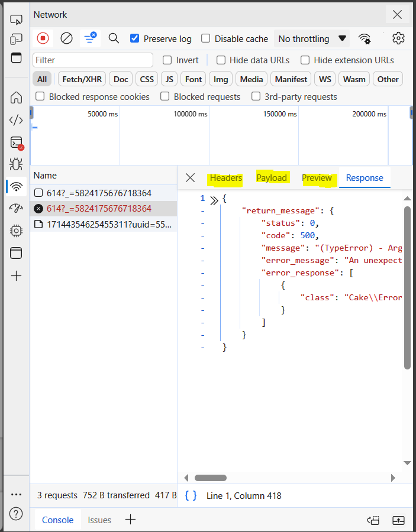Filter by CSS requests
The height and width of the screenshot is (532, 416).
coord(147,79)
